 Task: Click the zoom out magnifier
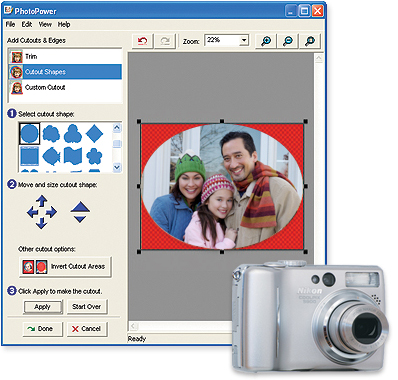pos(288,41)
